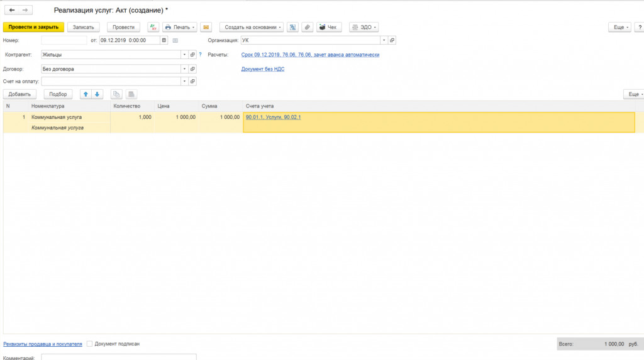Click the question mark beside Контрагент
Image resolution: width=644 pixels, height=360 pixels.
point(201,55)
